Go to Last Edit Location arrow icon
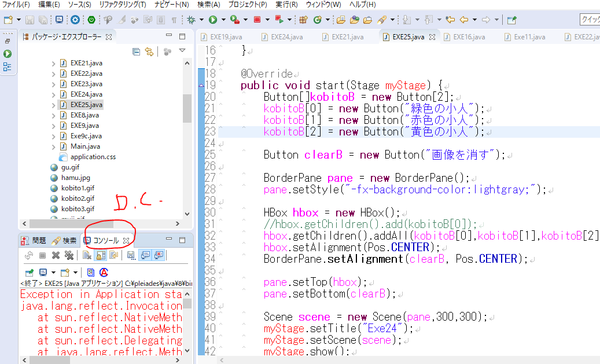 tap(450, 20)
